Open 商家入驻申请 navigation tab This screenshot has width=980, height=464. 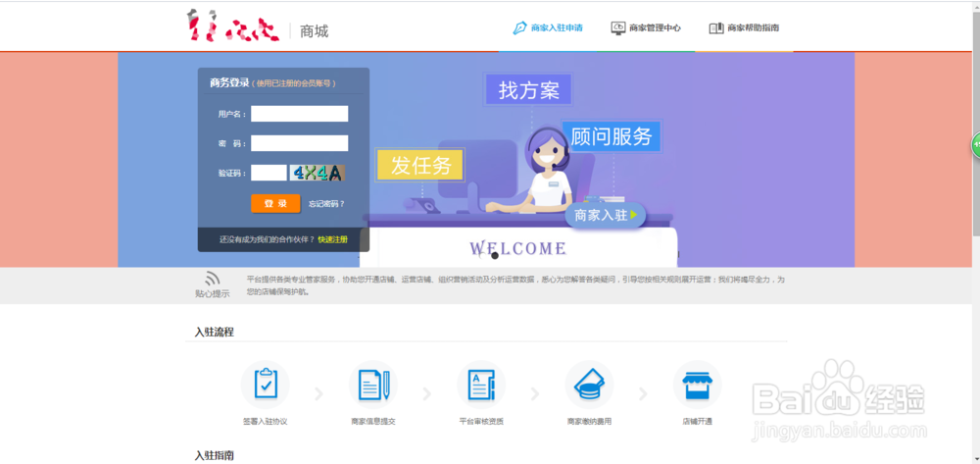(548, 28)
